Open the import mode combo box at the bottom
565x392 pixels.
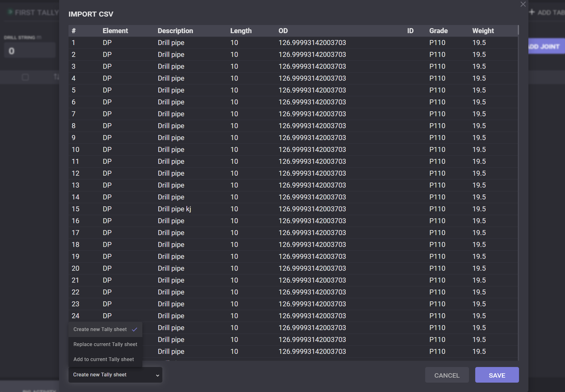pyautogui.click(x=115, y=375)
